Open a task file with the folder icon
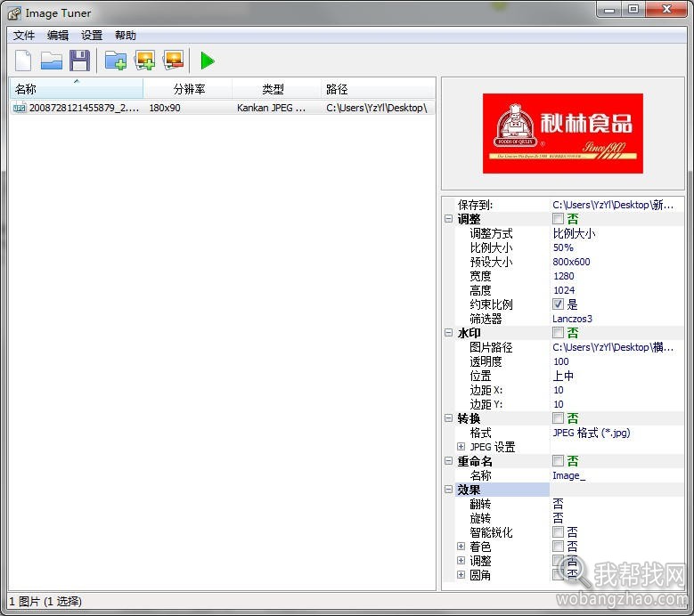Image resolution: width=694 pixels, height=616 pixels. coord(52,61)
